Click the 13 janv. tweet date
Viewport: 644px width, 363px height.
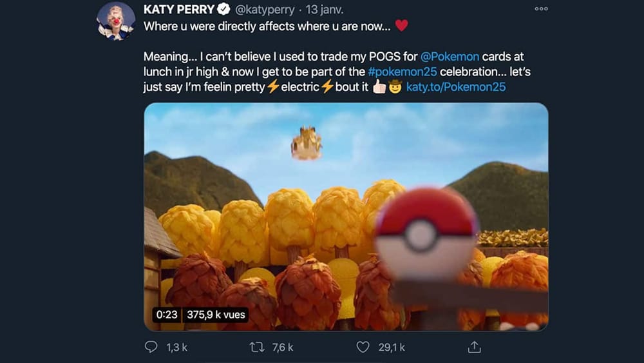click(327, 10)
